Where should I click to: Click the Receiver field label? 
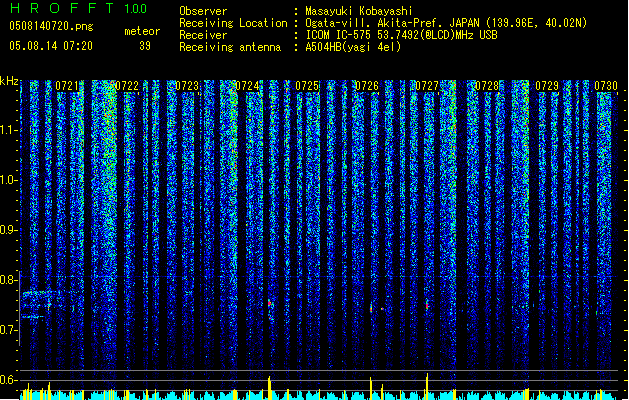[x=203, y=35]
